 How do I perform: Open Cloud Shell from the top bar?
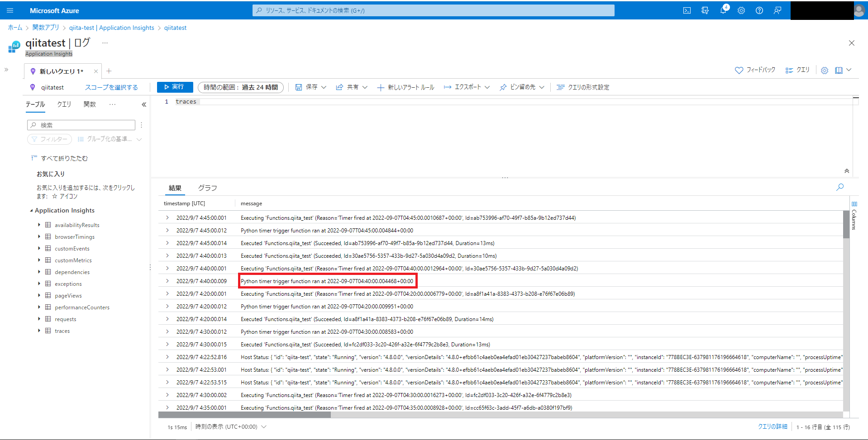[687, 10]
